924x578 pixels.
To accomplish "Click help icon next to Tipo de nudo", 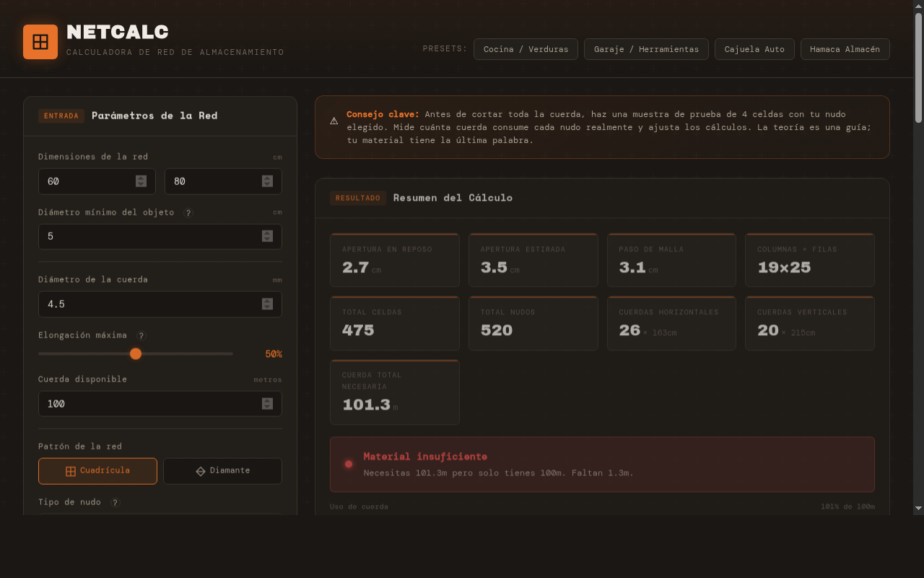I will [x=115, y=503].
